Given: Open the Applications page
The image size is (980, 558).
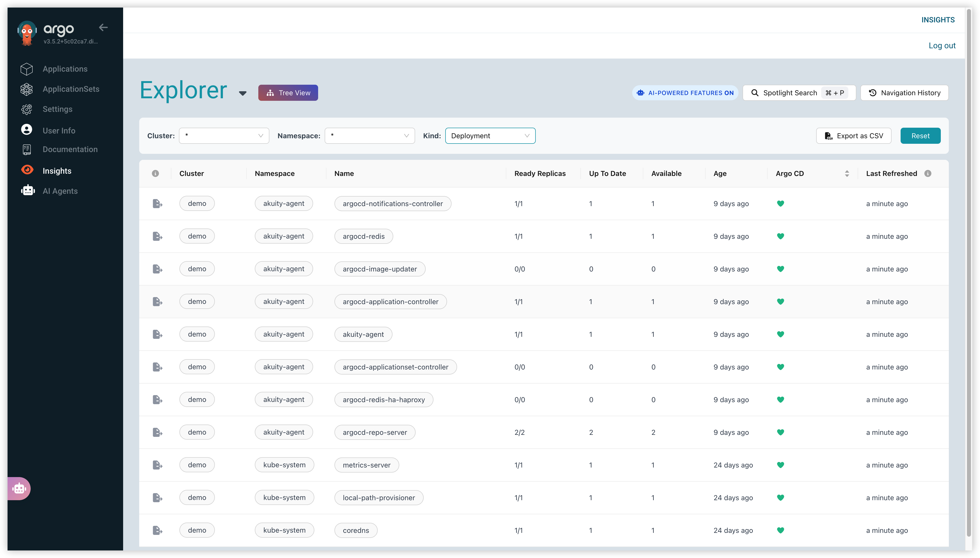Looking at the screenshot, I should click(65, 69).
